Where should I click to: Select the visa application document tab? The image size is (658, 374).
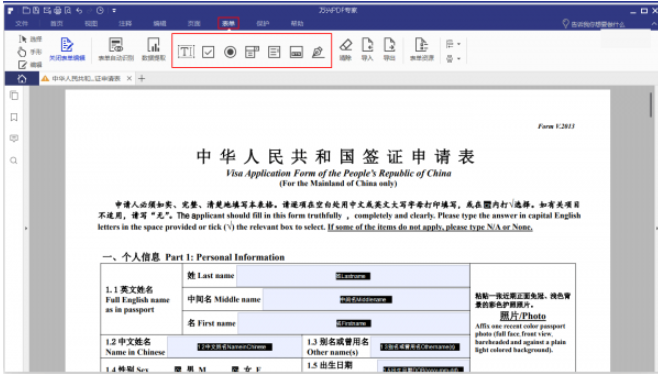coord(86,78)
